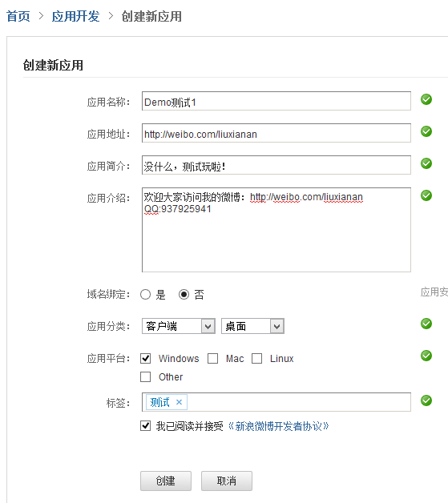Open the 桌面 subcategory dropdown

tap(252, 326)
